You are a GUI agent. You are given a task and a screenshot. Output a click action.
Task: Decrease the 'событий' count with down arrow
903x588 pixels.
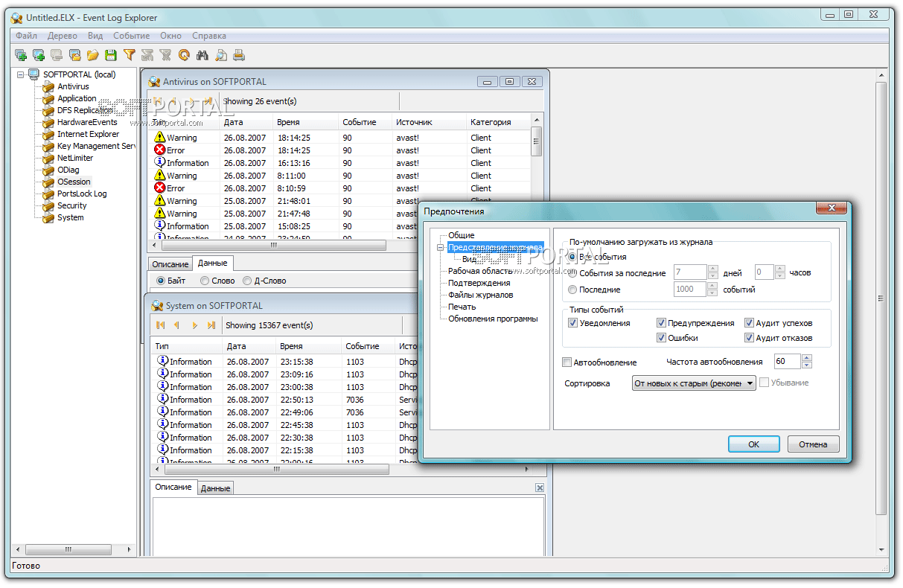(712, 293)
